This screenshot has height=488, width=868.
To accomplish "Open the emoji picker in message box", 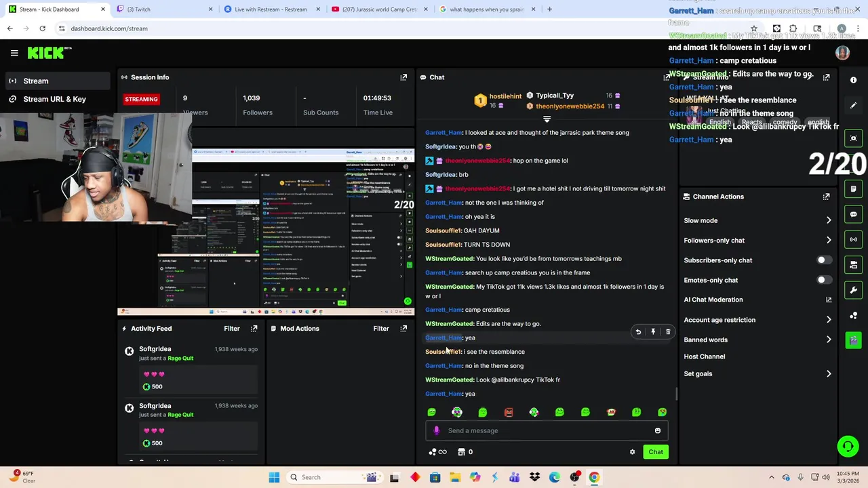I will point(658,430).
